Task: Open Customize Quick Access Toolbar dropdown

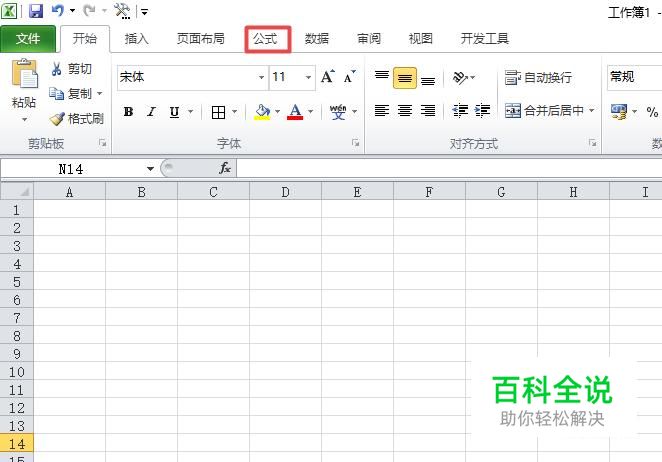Action: click(x=144, y=11)
